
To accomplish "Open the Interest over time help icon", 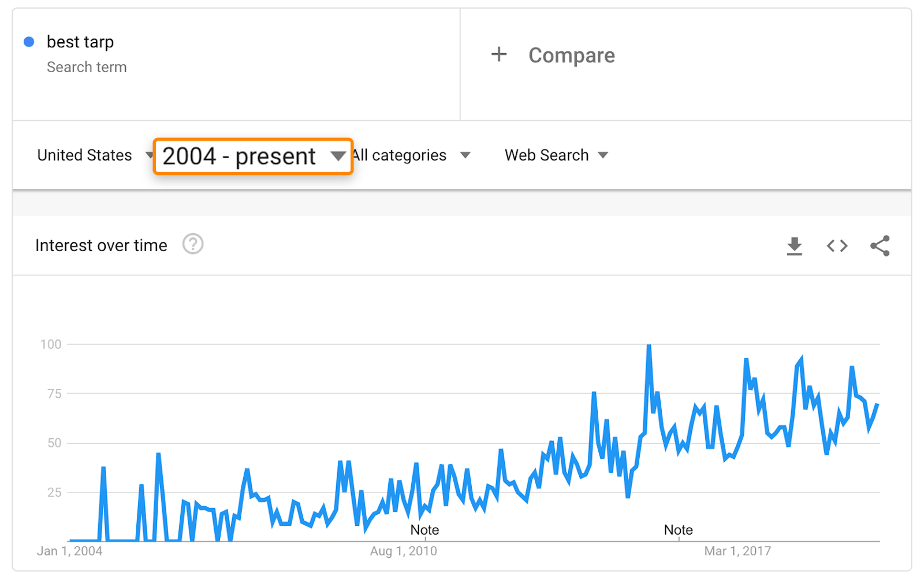I will 193,244.
